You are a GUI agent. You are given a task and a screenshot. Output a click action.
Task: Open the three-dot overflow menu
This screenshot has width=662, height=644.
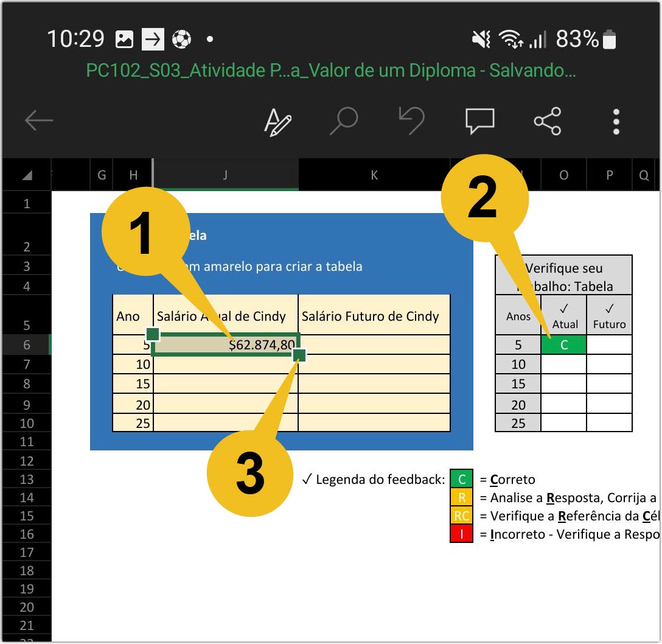tap(616, 122)
